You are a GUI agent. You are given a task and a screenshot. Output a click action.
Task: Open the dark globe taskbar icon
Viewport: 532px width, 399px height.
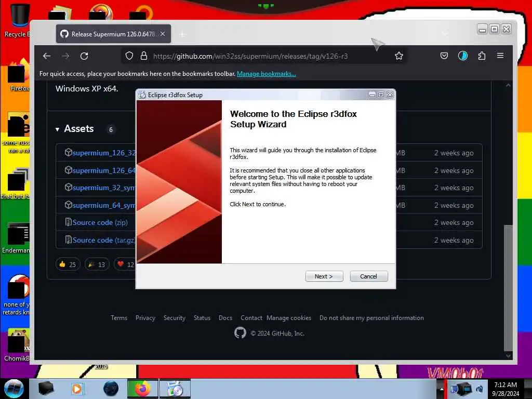coord(111,389)
